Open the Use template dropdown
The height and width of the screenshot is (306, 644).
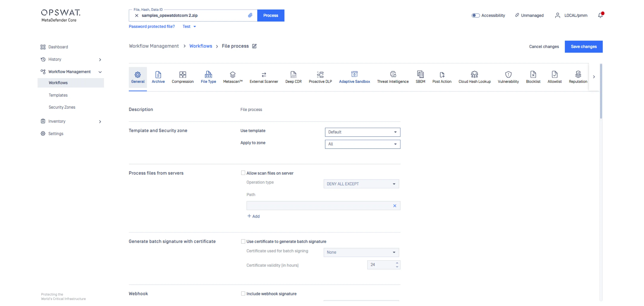tap(362, 132)
